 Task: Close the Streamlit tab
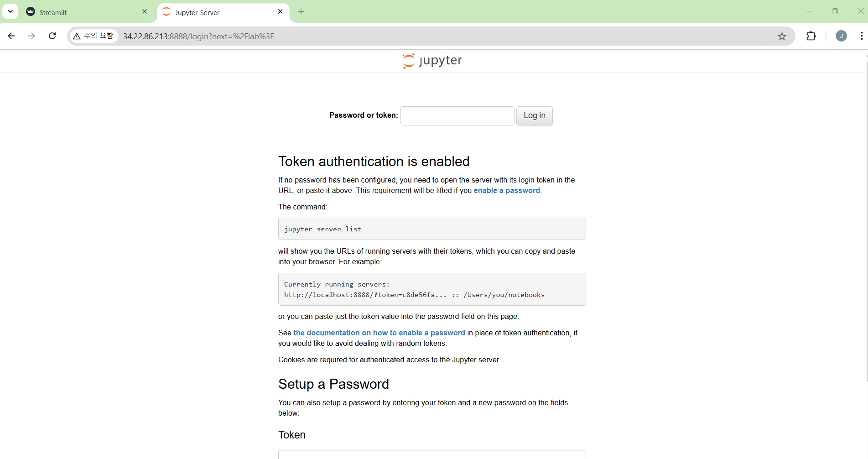point(145,12)
